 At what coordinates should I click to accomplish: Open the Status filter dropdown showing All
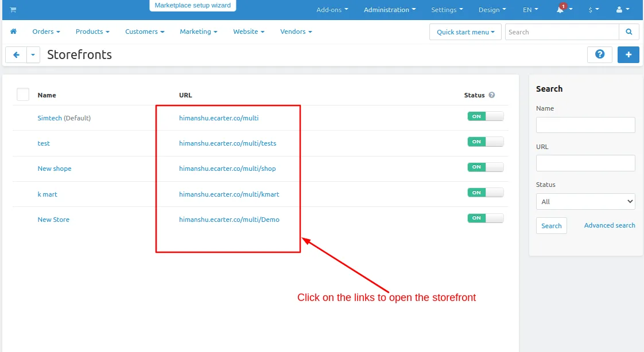pyautogui.click(x=585, y=201)
